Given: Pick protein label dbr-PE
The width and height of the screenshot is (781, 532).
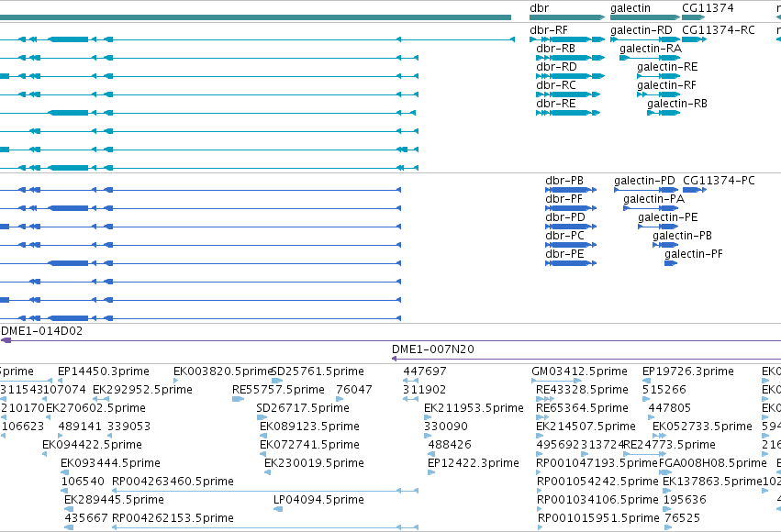Looking at the screenshot, I should coord(564,254).
